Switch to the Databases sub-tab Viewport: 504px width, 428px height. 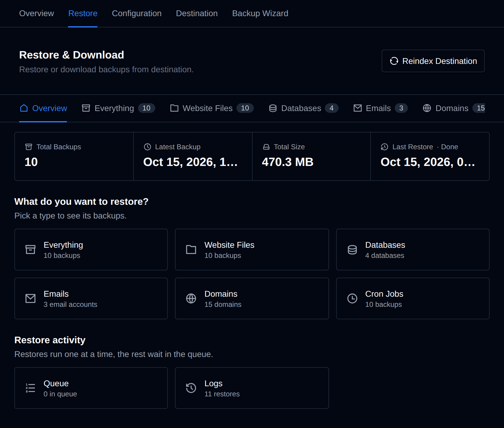click(304, 108)
